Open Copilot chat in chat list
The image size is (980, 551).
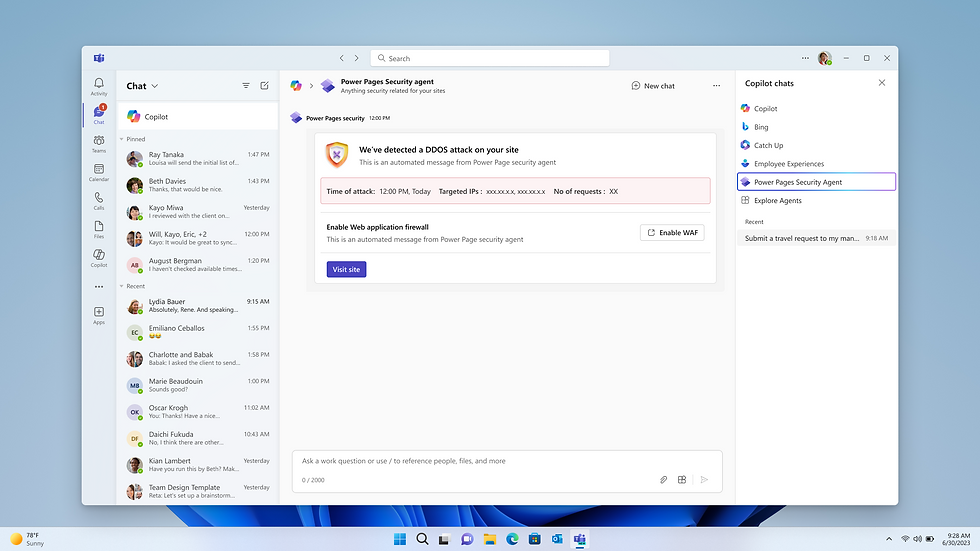pos(198,117)
